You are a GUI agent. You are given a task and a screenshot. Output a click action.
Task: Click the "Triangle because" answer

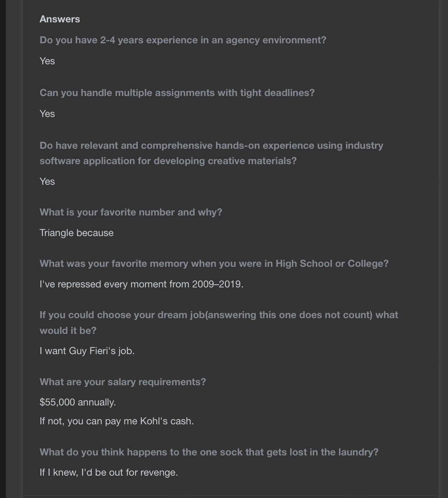(x=76, y=233)
